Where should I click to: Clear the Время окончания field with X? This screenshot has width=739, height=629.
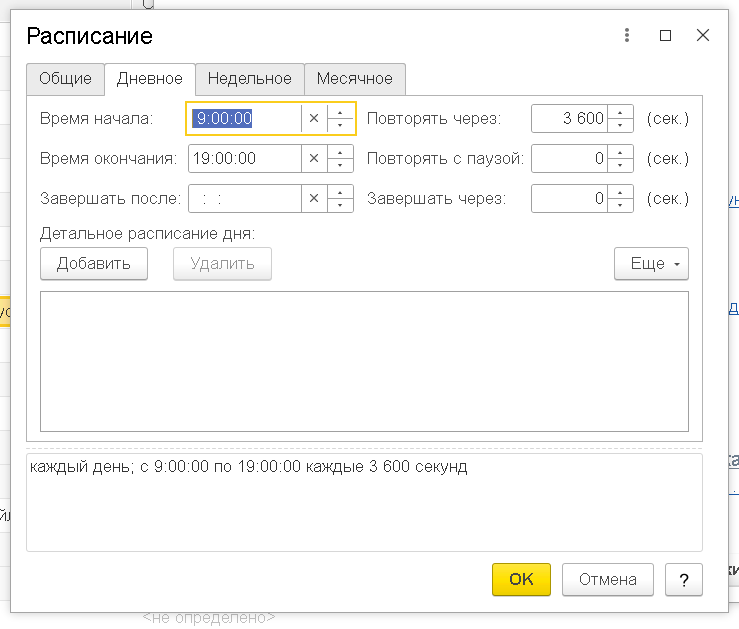tap(314, 159)
